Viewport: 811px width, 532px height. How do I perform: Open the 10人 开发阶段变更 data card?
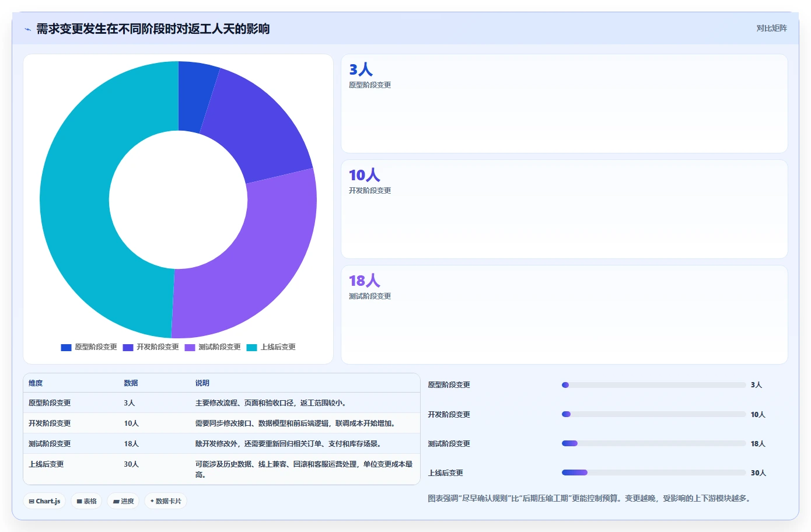pos(564,209)
